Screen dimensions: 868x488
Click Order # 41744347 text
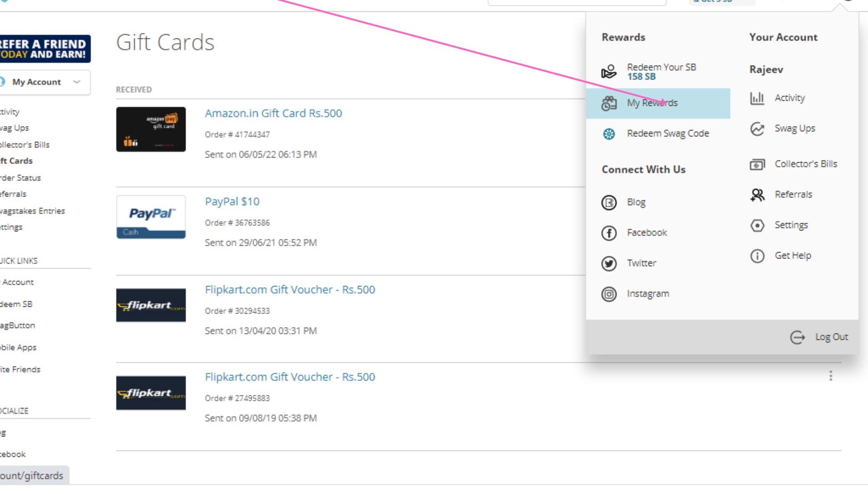(x=237, y=135)
